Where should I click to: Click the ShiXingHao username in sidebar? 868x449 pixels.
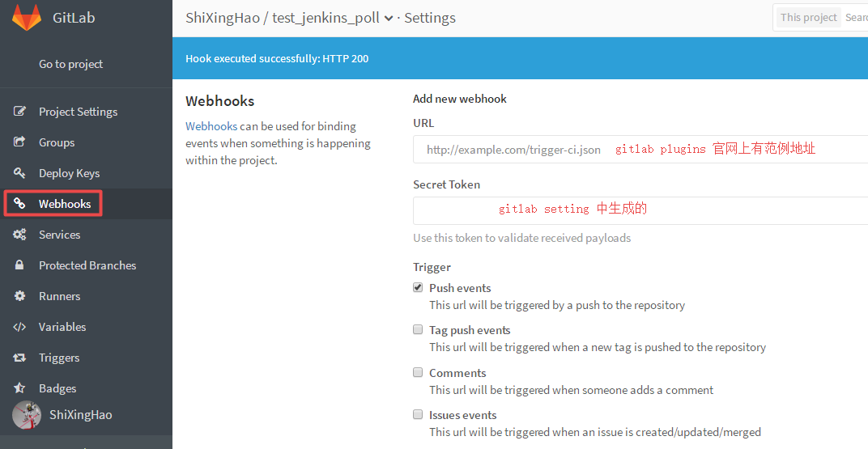pyautogui.click(x=81, y=415)
